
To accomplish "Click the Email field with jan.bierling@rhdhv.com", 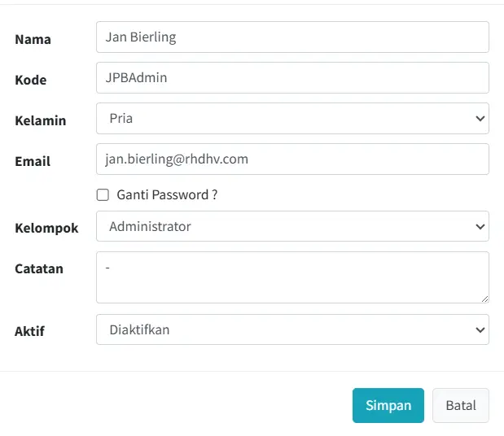I will tap(292, 159).
